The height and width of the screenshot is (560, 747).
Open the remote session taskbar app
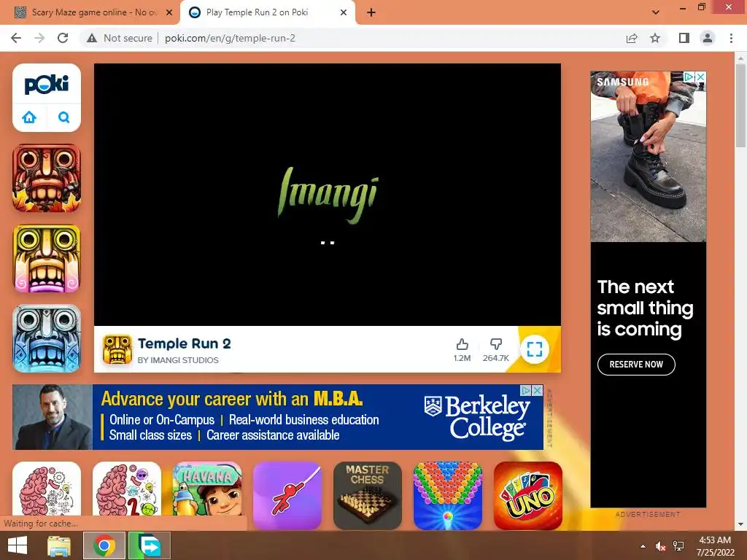[149, 545]
